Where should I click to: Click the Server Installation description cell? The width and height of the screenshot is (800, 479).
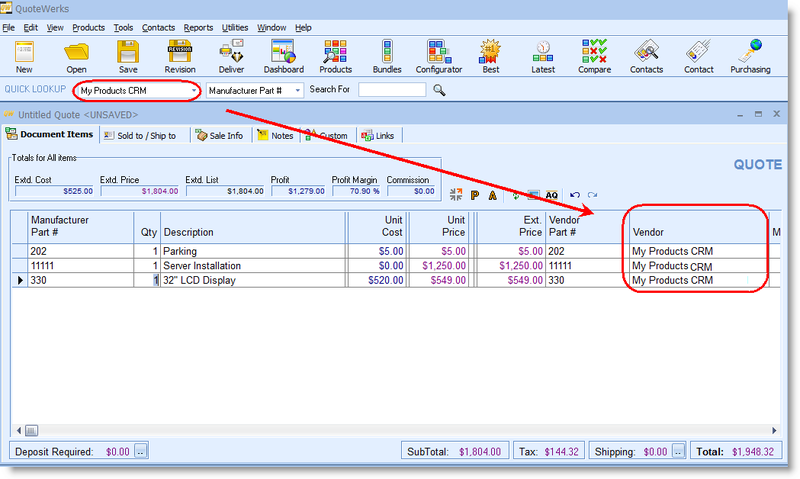coord(254,266)
